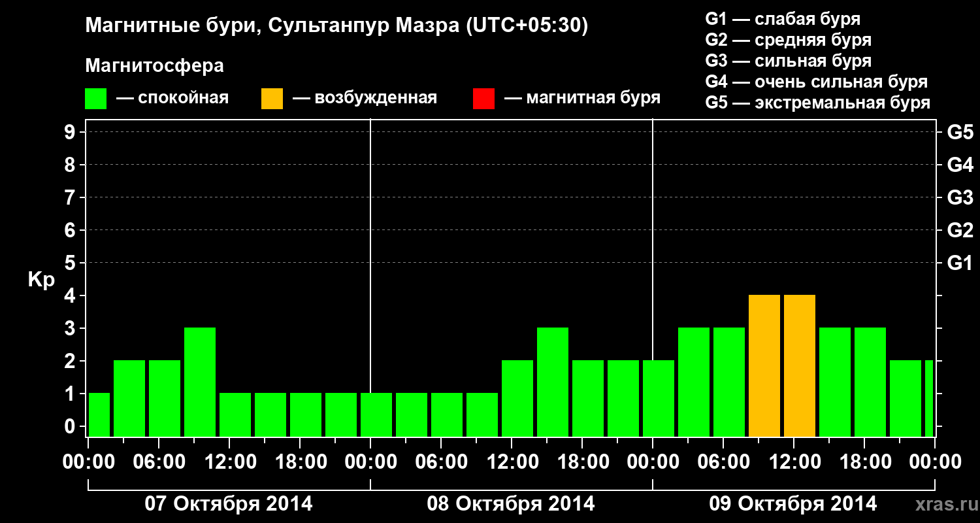
Task: Click the narrow last Kp 2 bar on 09 Октября
Action: click(x=929, y=398)
